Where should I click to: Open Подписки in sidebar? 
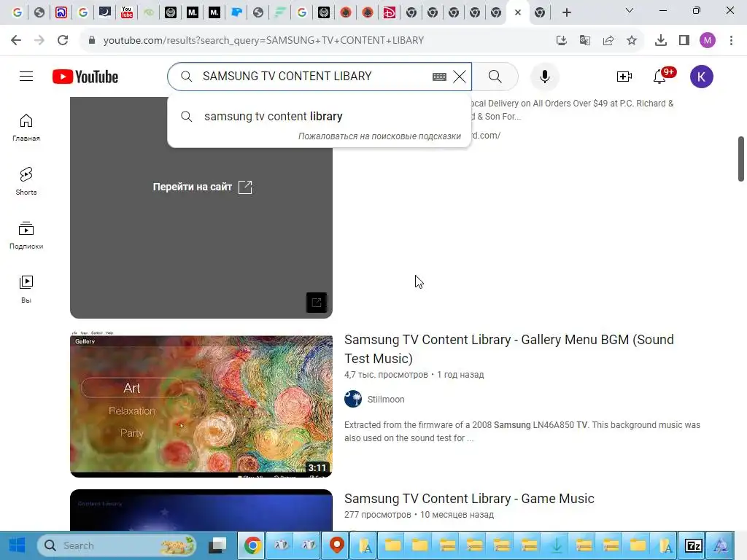[x=26, y=236]
